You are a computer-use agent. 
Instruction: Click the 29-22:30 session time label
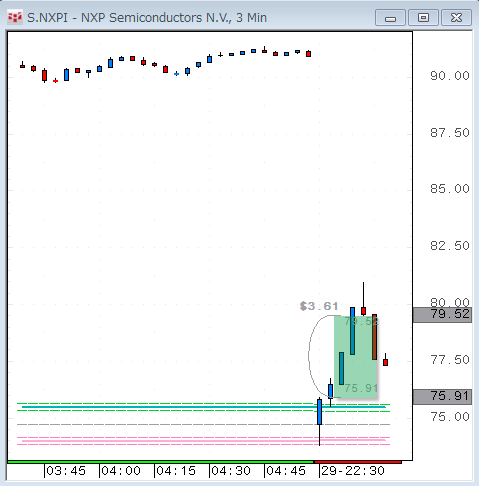(x=353, y=471)
